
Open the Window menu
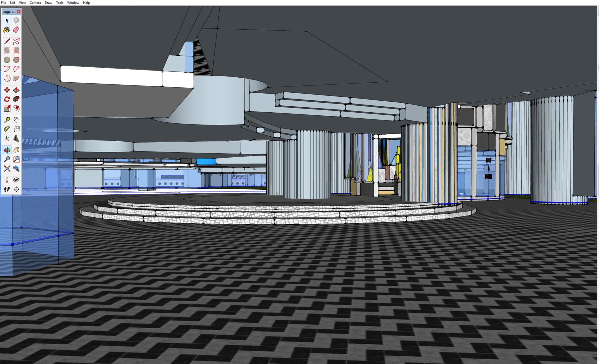pos(73,2)
